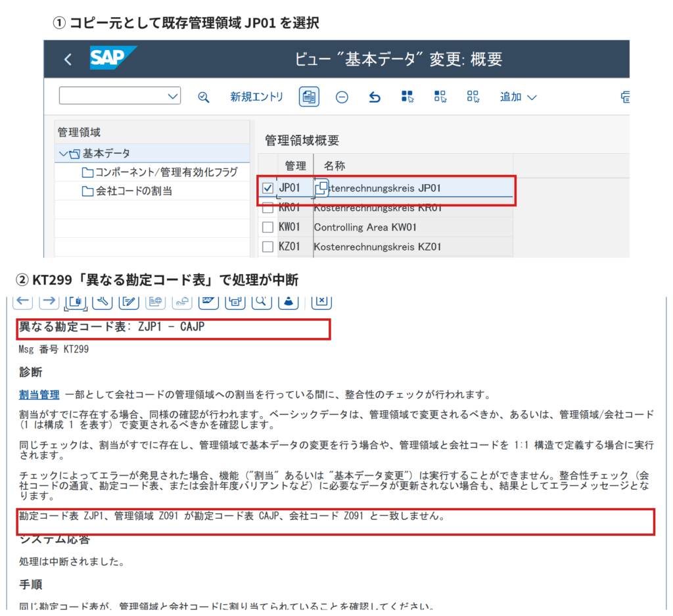The image size is (673, 616).
Task: Select the 基本データ folder in tree
Action: 106,153
